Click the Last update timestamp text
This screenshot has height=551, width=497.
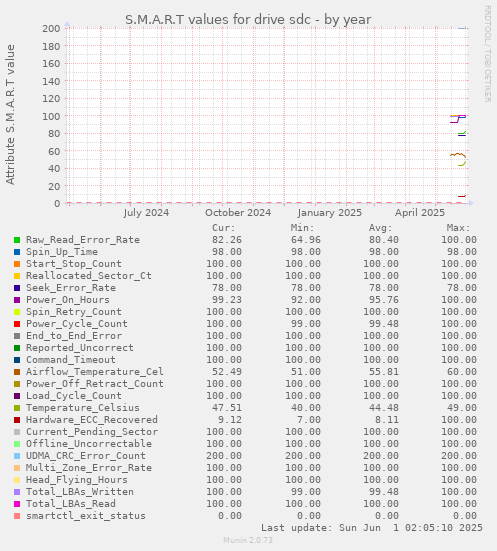click(372, 528)
